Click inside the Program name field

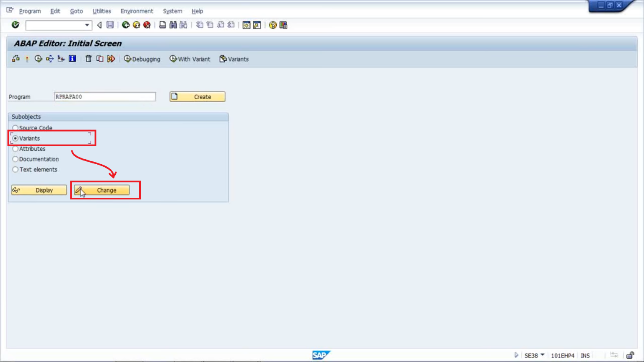coord(105,96)
